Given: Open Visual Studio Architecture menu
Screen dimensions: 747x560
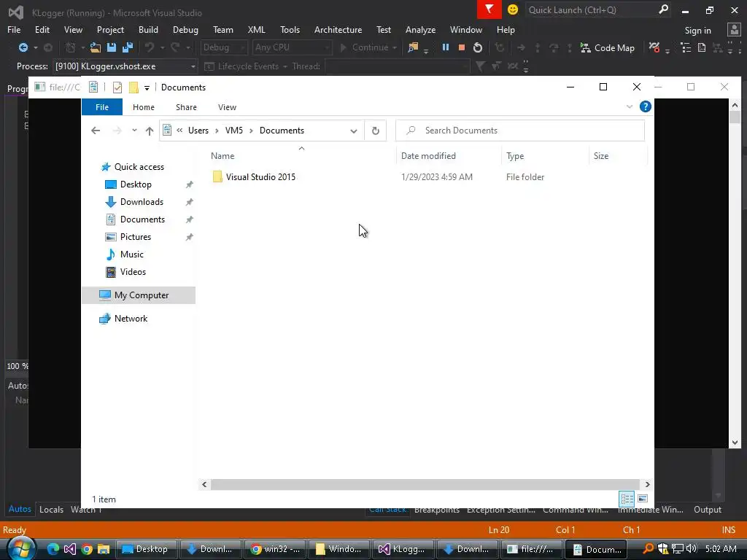Looking at the screenshot, I should 338,29.
